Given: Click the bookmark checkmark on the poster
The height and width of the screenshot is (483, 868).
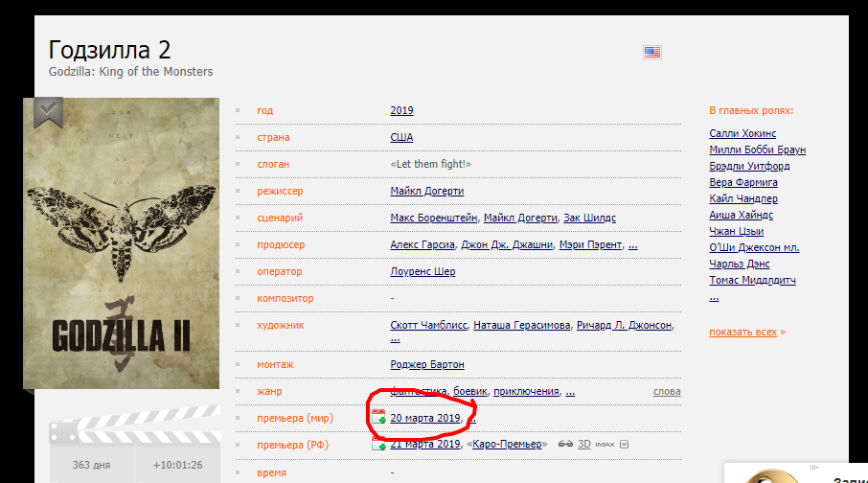Looking at the screenshot, I should (x=48, y=112).
